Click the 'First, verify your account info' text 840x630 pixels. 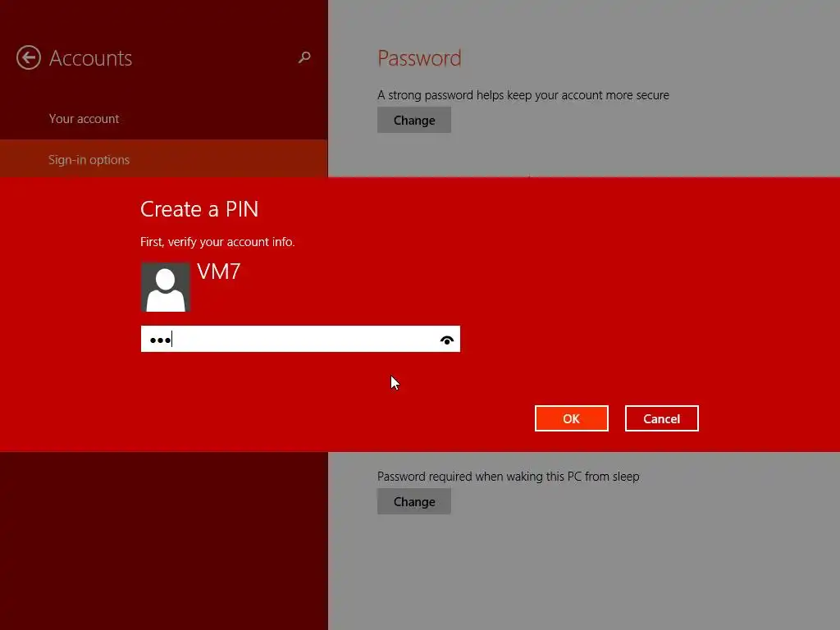(217, 242)
